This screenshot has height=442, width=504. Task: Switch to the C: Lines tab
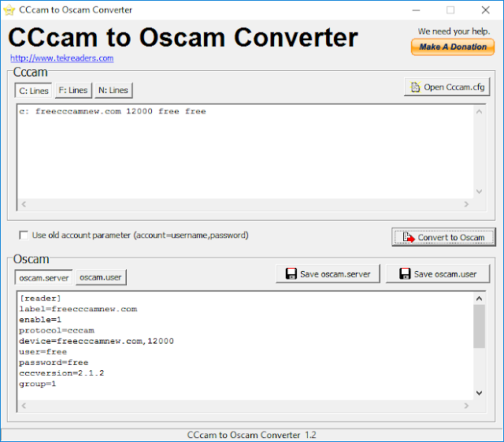[x=34, y=91]
